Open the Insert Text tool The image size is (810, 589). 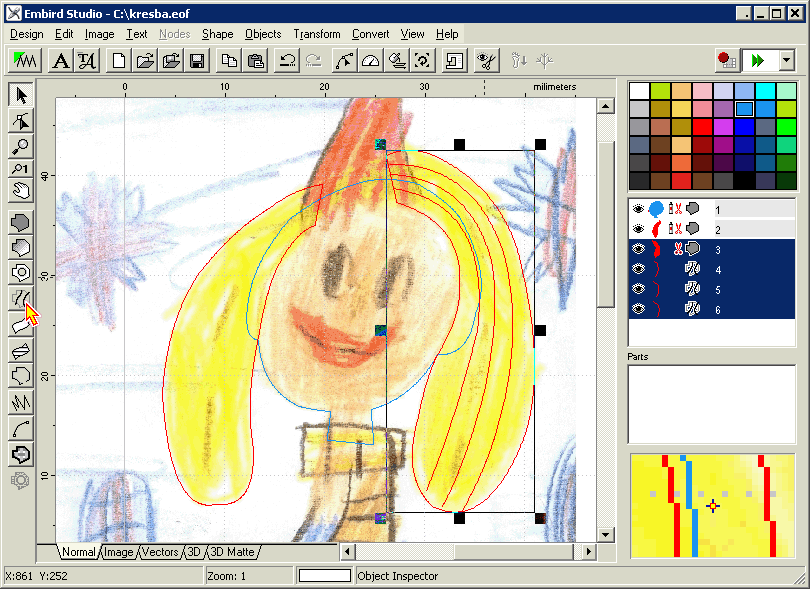61,61
